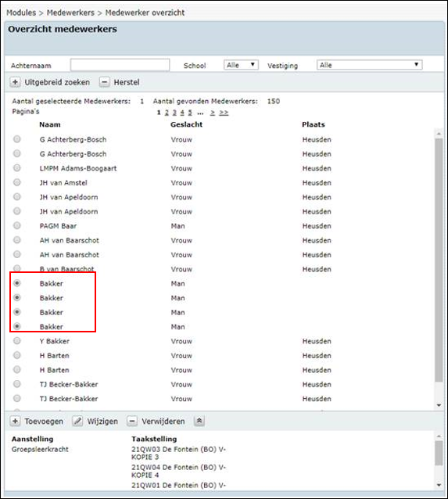Click into the Achternaam input field
Image resolution: width=448 pixels, height=499 pixels.
pos(120,65)
